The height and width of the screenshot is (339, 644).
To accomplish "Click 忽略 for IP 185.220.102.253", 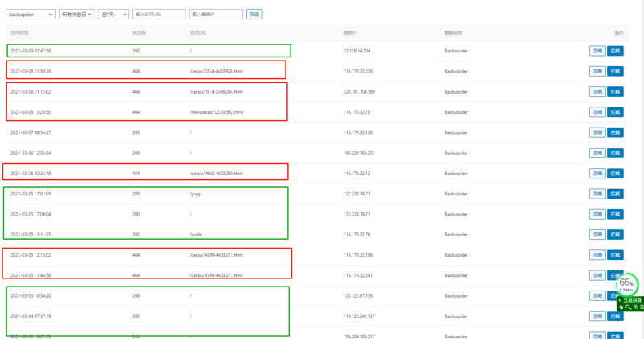I will [597, 153].
